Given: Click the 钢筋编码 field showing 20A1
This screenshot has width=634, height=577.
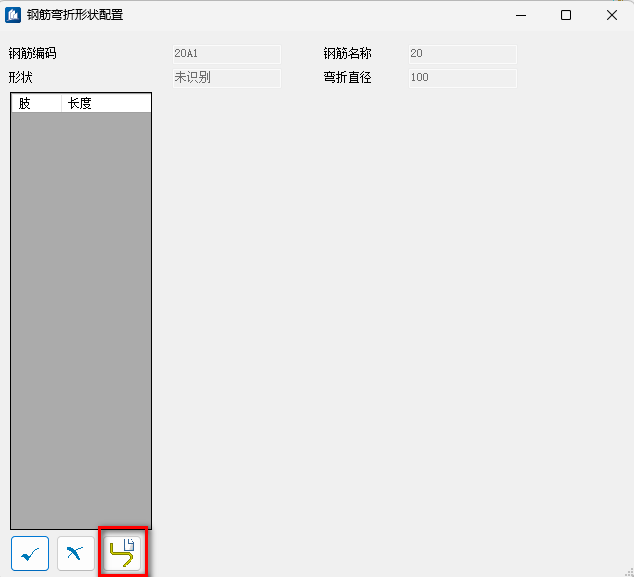Looking at the screenshot, I should (x=227, y=54).
